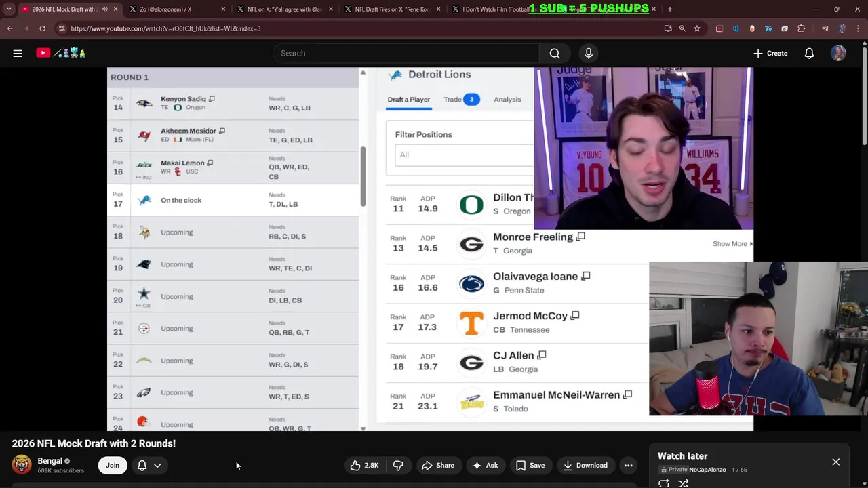Click the Create button
The height and width of the screenshot is (488, 868).
(770, 53)
